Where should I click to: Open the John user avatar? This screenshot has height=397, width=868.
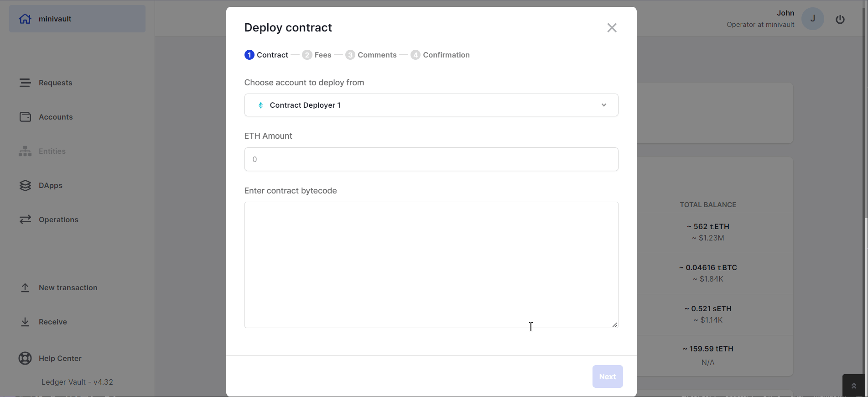(x=812, y=19)
